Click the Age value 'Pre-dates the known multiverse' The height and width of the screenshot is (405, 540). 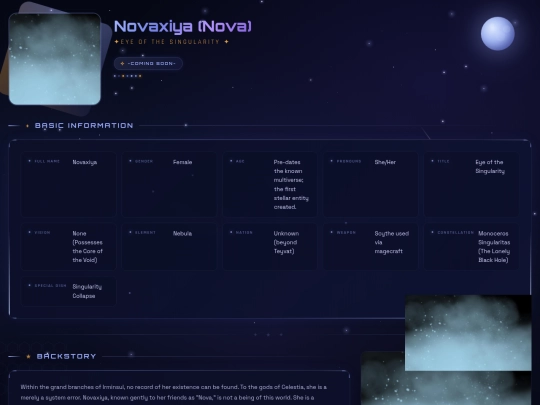[291, 185]
